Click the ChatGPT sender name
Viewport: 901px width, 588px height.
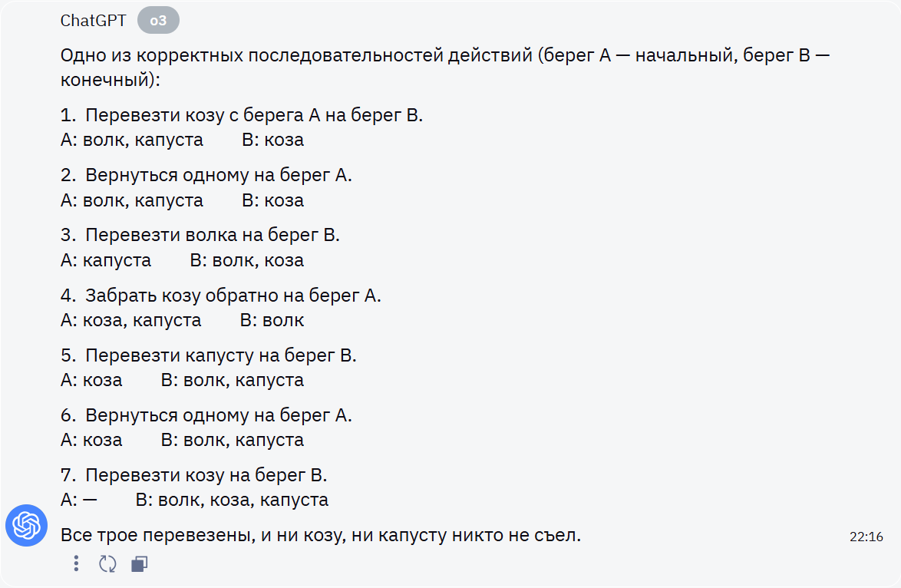(93, 21)
